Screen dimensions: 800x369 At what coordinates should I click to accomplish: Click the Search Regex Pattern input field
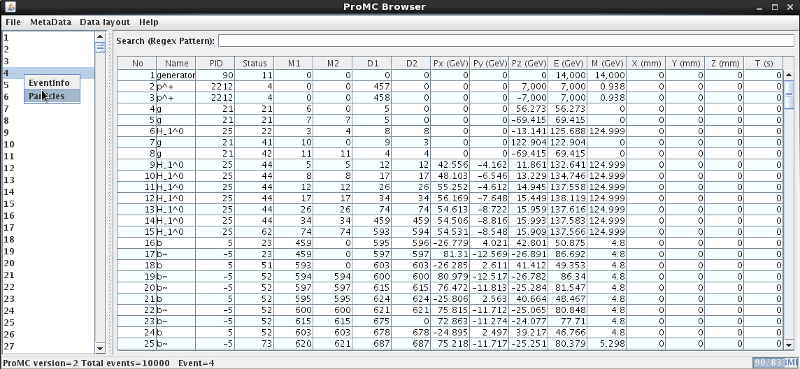(506, 41)
